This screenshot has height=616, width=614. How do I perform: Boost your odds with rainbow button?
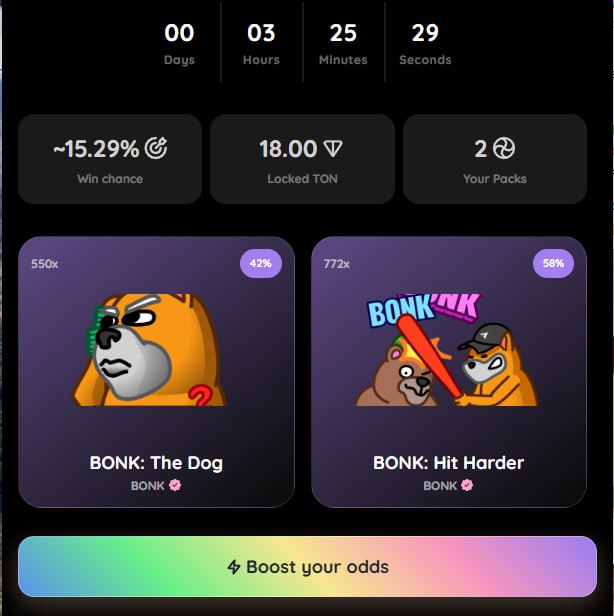(307, 566)
